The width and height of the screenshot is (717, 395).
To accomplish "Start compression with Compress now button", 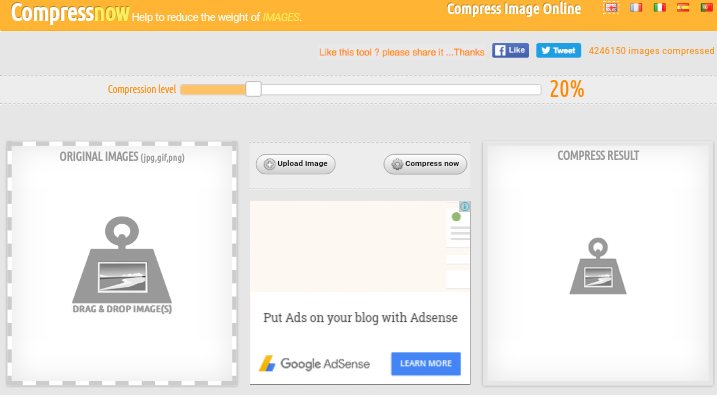I will (425, 164).
